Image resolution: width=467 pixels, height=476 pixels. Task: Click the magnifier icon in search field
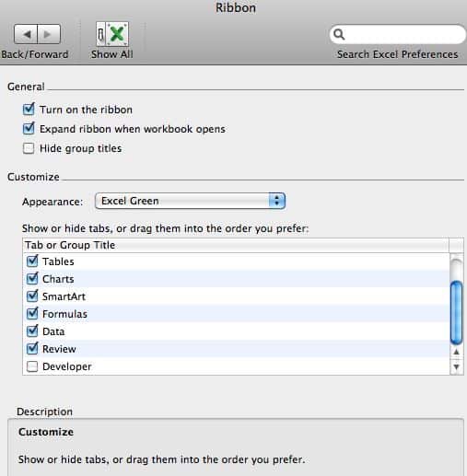click(339, 34)
